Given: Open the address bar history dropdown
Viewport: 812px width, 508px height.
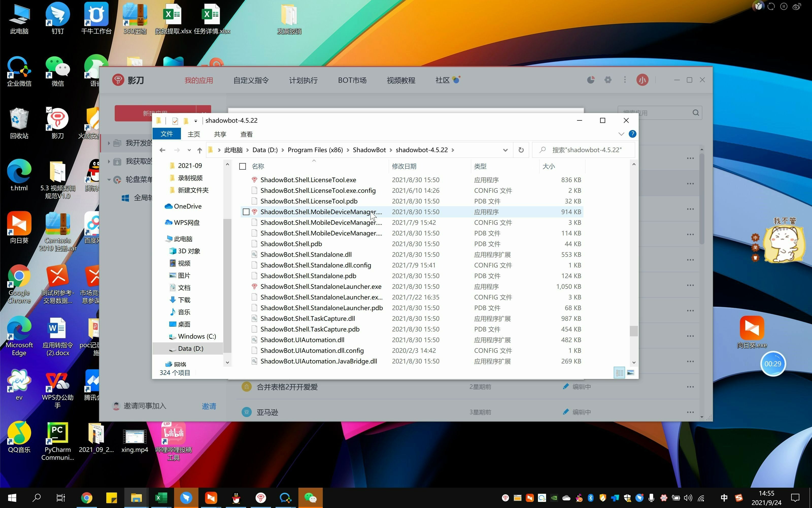Looking at the screenshot, I should [x=505, y=150].
